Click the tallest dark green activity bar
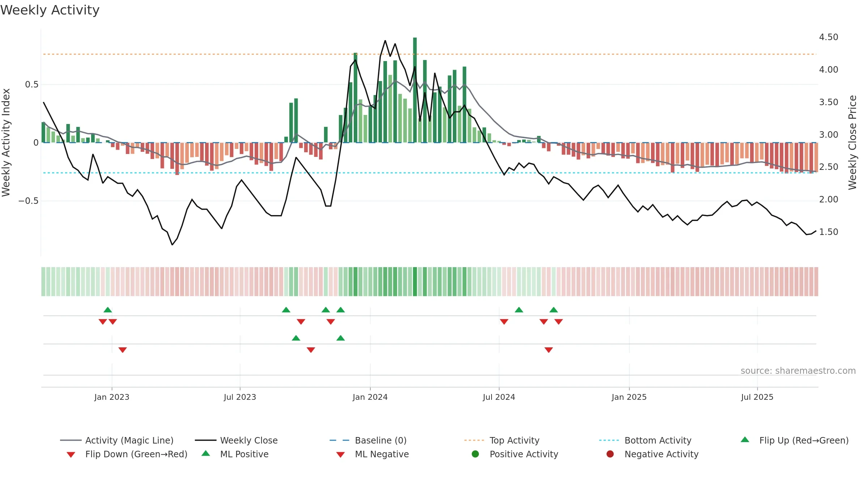This screenshot has width=868, height=488. click(x=415, y=90)
